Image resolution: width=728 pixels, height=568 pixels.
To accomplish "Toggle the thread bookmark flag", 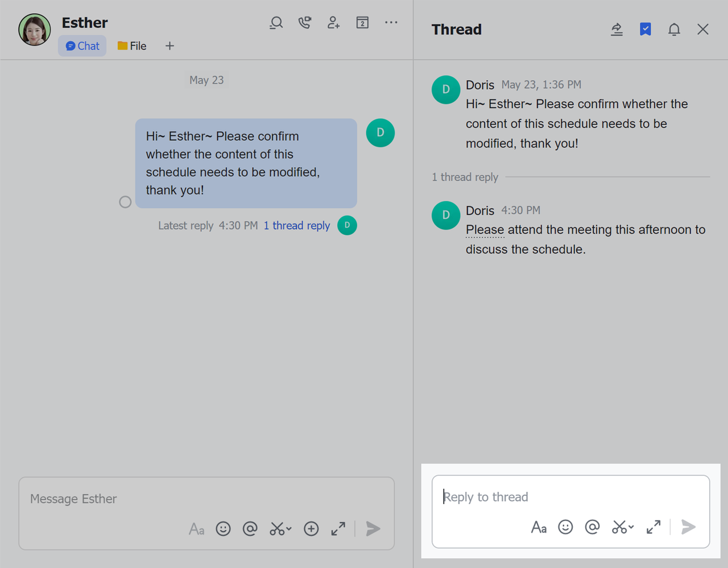I will 645,30.
